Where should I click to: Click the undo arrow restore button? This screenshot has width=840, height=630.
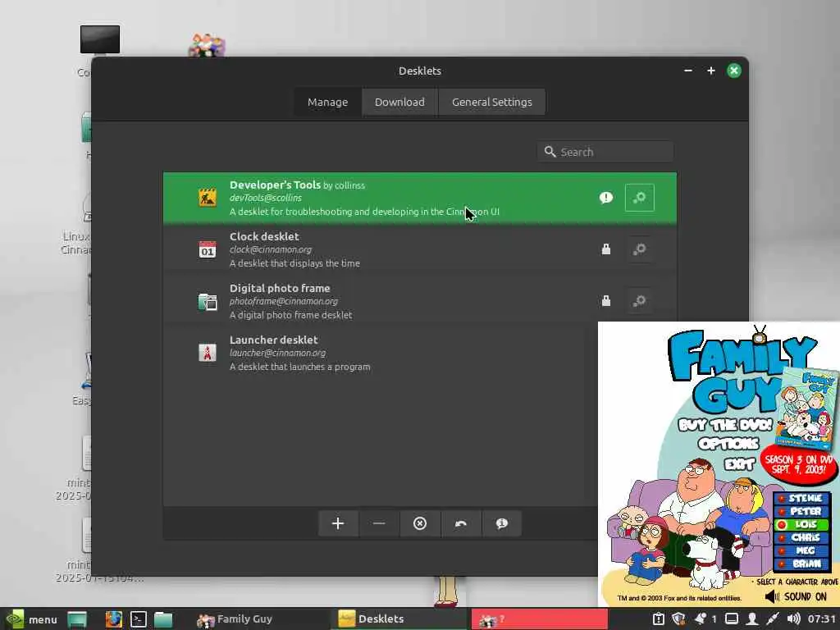pos(461,523)
